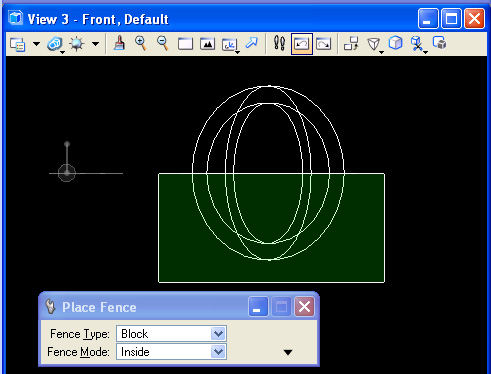Expand the Place Fence extra options arrow
This screenshot has width=491, height=374.
pos(288,352)
